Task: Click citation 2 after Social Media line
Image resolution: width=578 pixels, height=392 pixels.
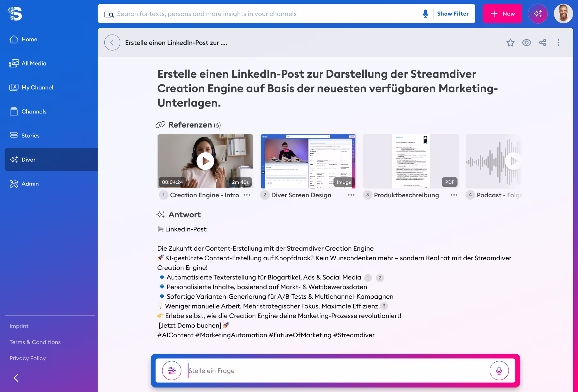Action: (x=380, y=278)
